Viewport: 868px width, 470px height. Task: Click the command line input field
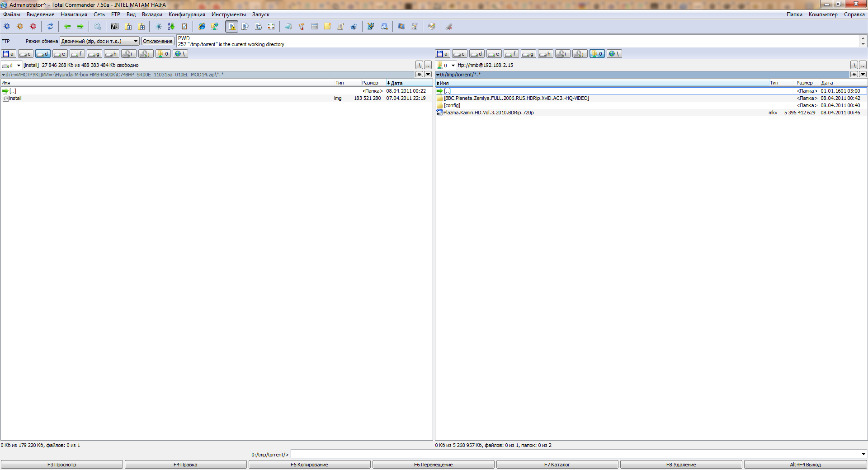(575, 455)
